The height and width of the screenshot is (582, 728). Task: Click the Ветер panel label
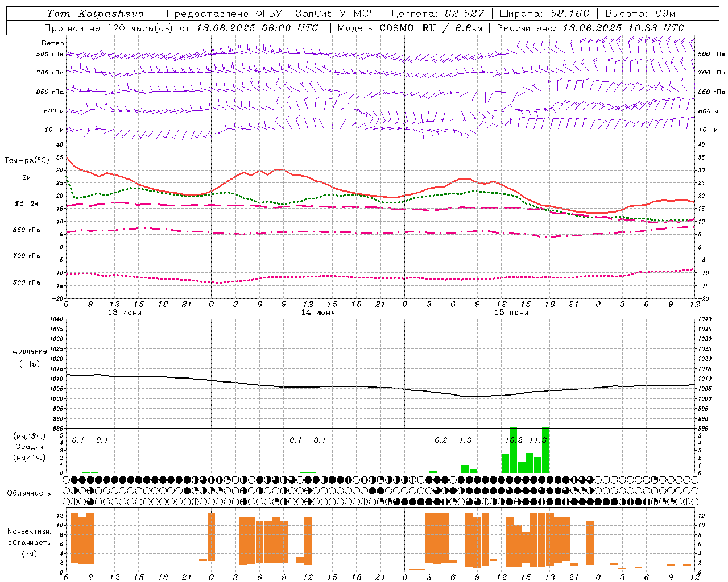pos(52,43)
